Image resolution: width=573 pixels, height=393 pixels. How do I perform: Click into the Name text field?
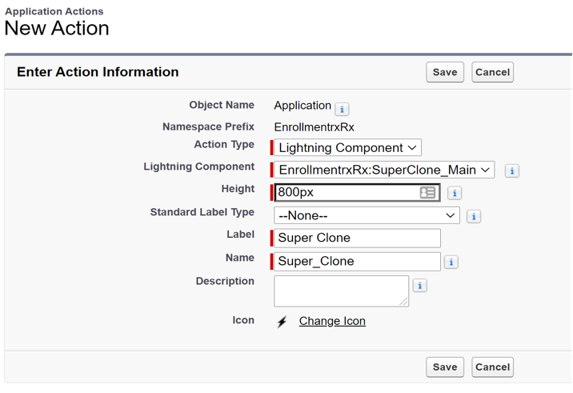(x=357, y=261)
